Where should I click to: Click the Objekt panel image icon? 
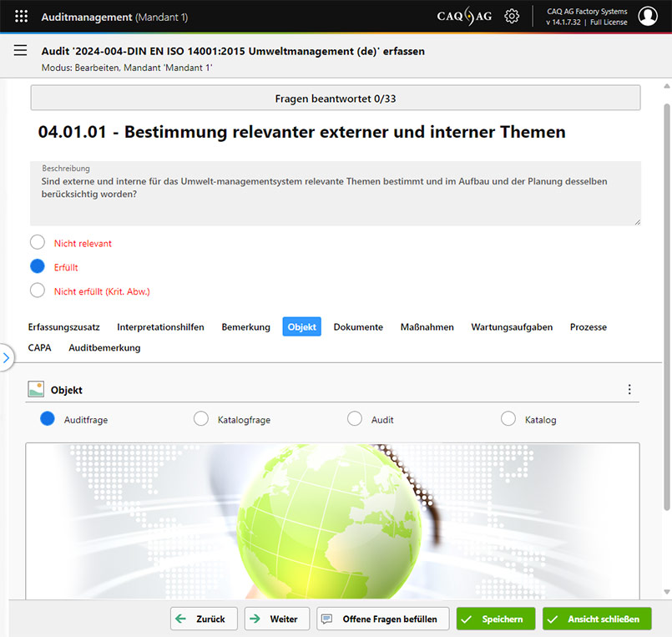coord(36,389)
